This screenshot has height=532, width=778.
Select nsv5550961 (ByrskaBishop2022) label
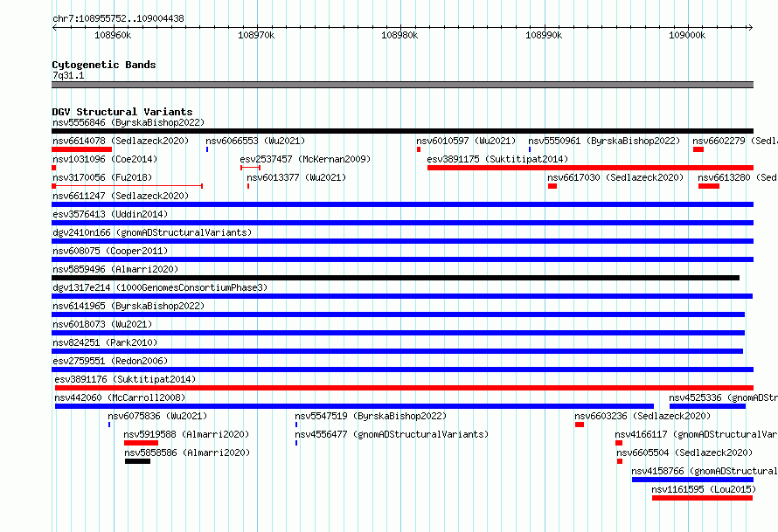pyautogui.click(x=604, y=141)
